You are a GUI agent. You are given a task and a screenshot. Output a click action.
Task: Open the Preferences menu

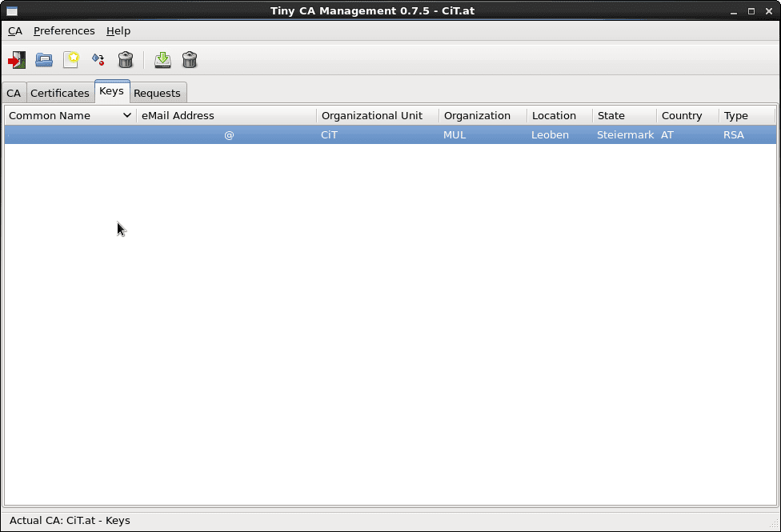coord(64,30)
